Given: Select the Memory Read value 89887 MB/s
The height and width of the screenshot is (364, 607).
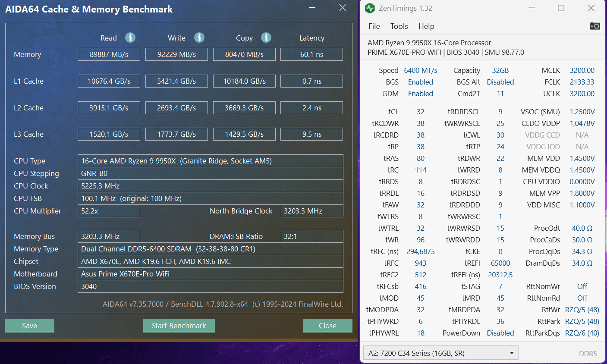Looking at the screenshot, I should point(109,54).
